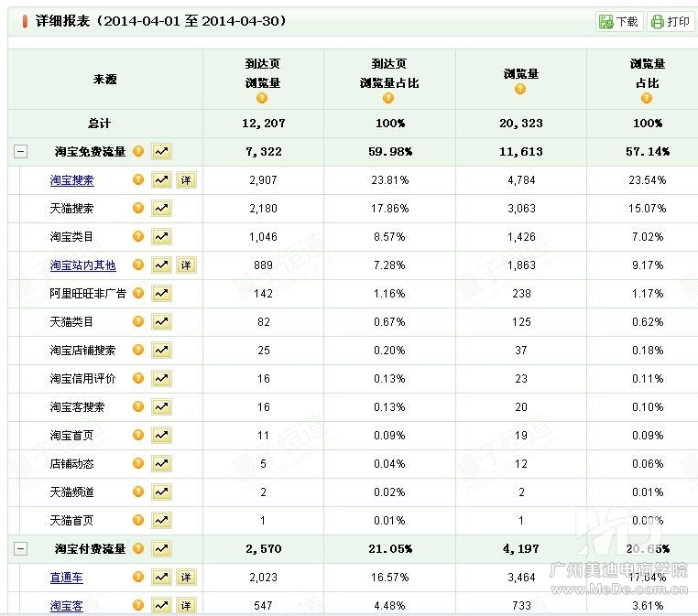This screenshot has width=698, height=616.
Task: Click the 打印 print button
Action: [671, 21]
